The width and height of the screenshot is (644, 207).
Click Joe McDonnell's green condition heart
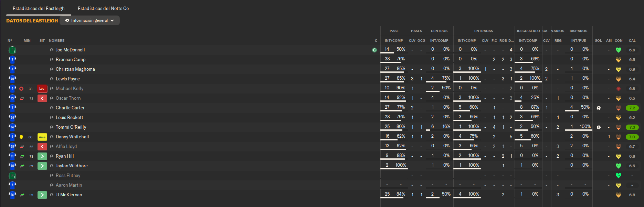click(619, 50)
